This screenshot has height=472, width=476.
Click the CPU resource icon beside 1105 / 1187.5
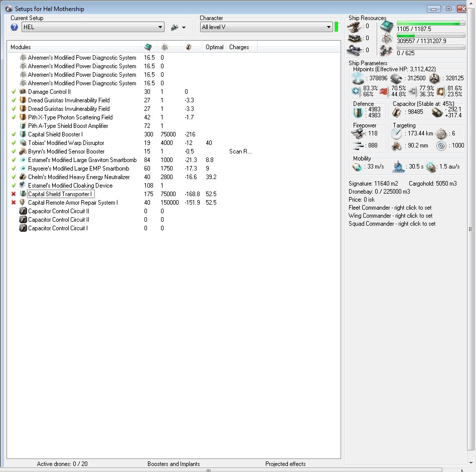[x=387, y=27]
